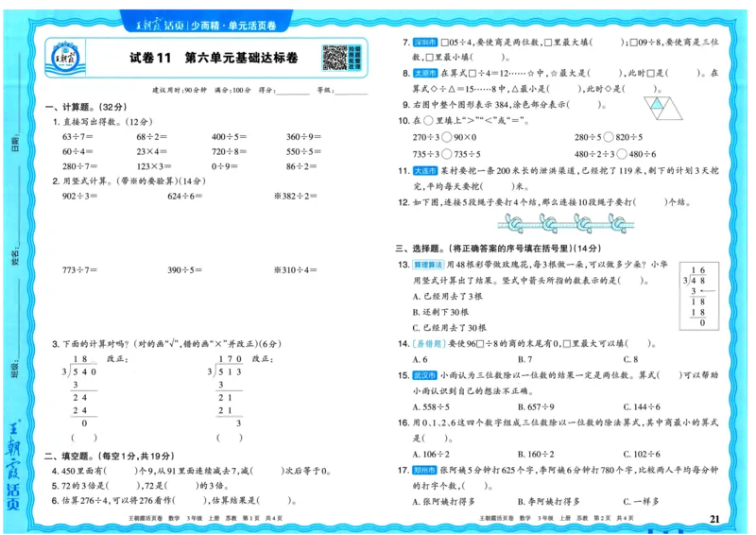756x535 pixels.
Task: Click heading 一、计算题。(32分)
Action: point(86,107)
